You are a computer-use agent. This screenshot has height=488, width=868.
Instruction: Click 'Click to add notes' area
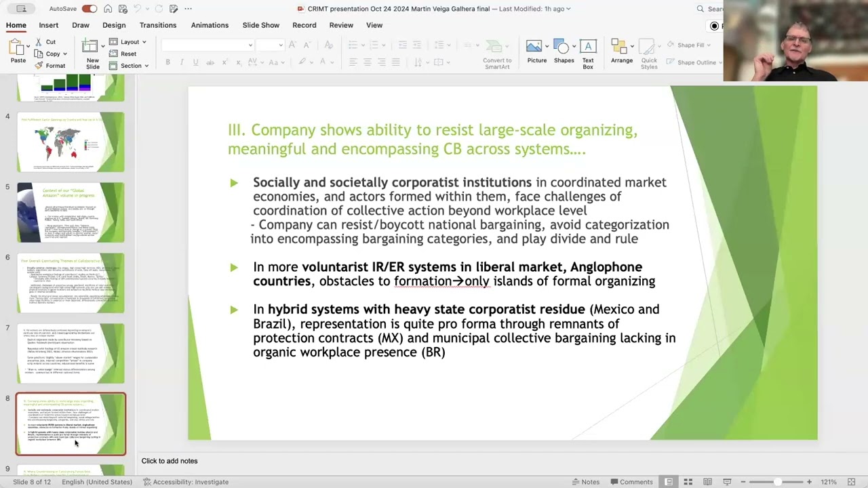[x=170, y=461]
